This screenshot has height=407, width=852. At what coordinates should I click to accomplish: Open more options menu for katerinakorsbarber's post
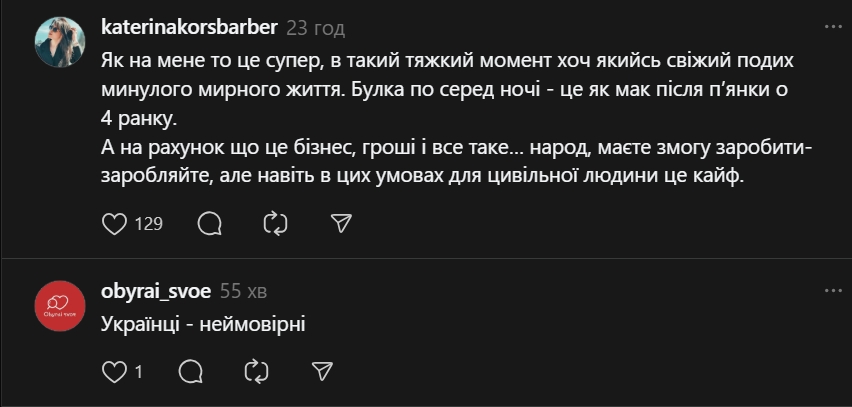click(832, 26)
